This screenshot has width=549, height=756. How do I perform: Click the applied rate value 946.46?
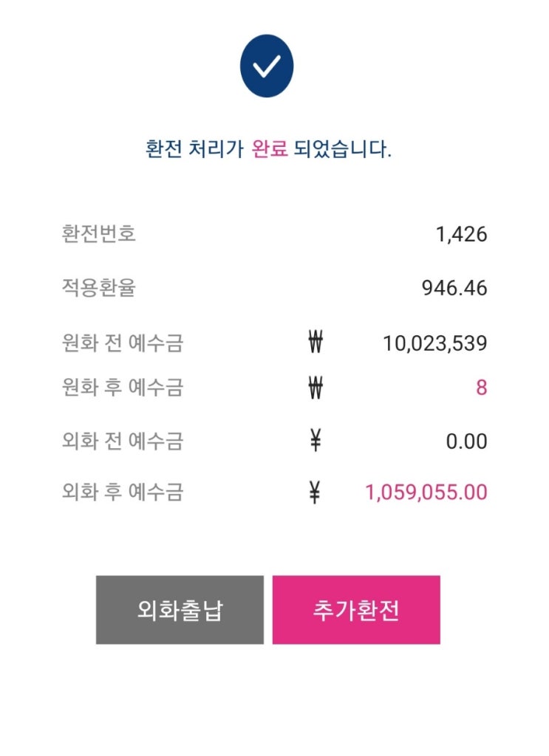454,288
